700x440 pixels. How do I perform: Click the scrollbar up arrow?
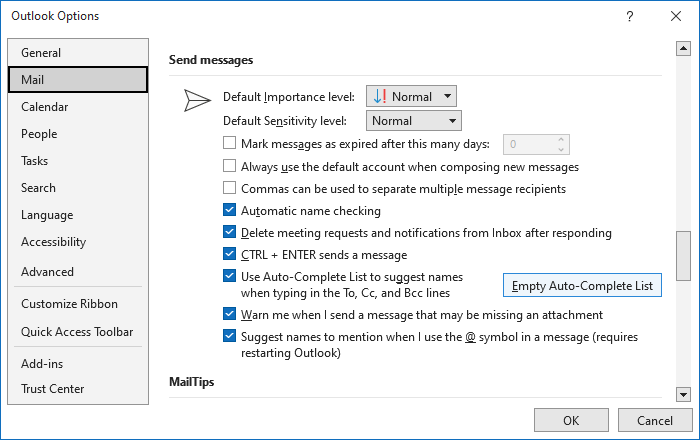[x=683, y=48]
